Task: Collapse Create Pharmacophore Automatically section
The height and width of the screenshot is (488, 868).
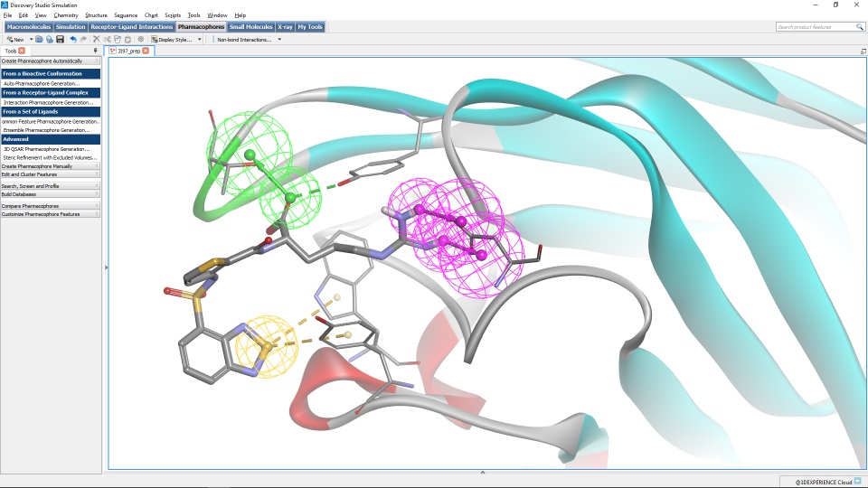Action: pyautogui.click(x=51, y=61)
